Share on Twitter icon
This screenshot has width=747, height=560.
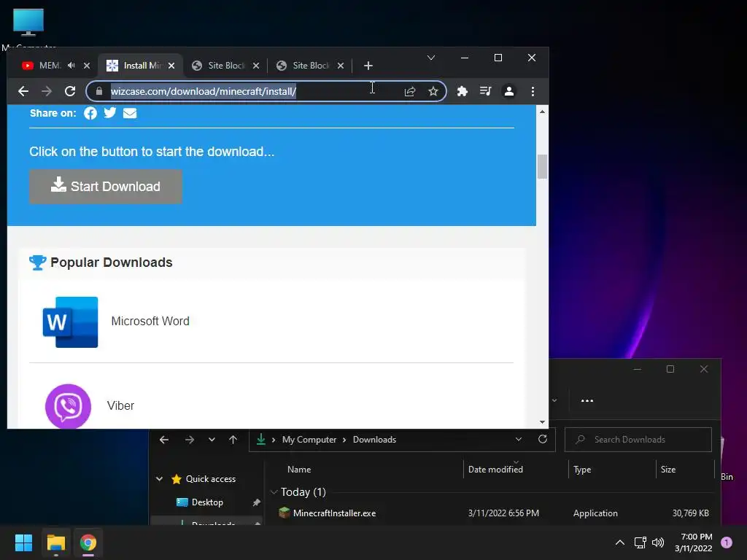(110, 112)
